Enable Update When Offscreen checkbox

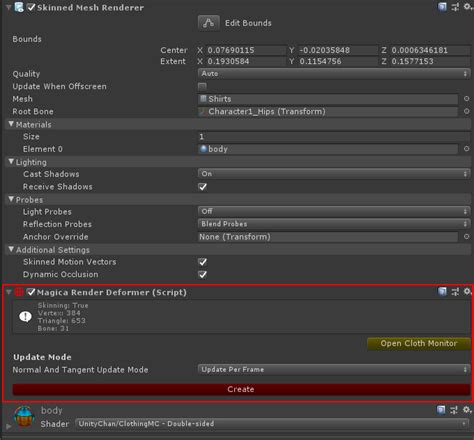[202, 87]
